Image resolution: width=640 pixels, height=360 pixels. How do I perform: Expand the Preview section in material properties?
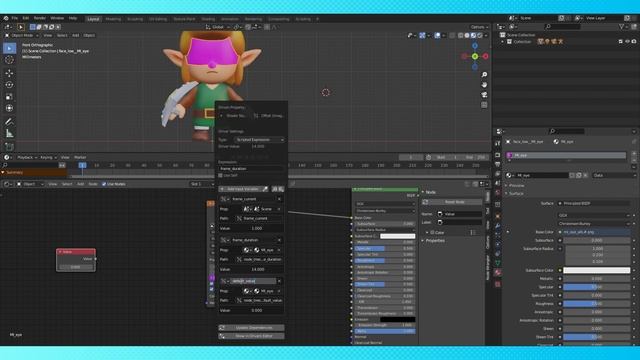pos(516,185)
